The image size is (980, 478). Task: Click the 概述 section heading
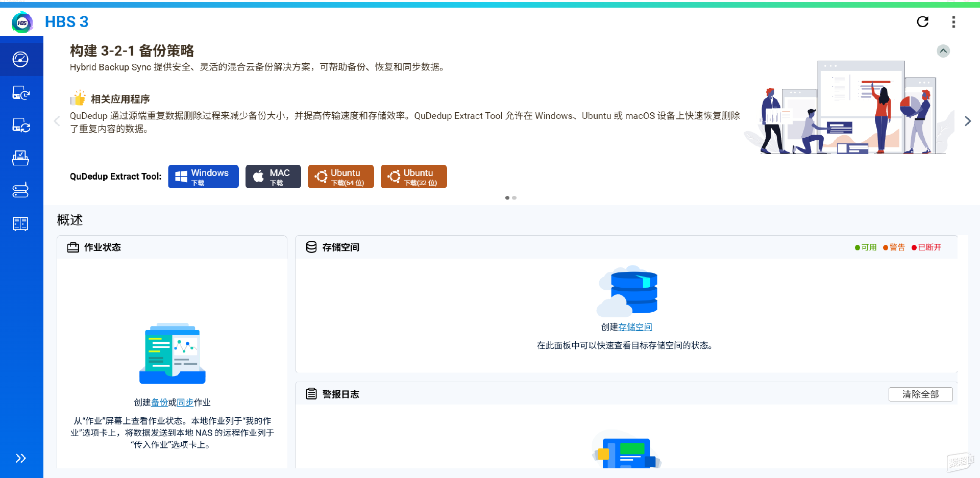point(70,220)
